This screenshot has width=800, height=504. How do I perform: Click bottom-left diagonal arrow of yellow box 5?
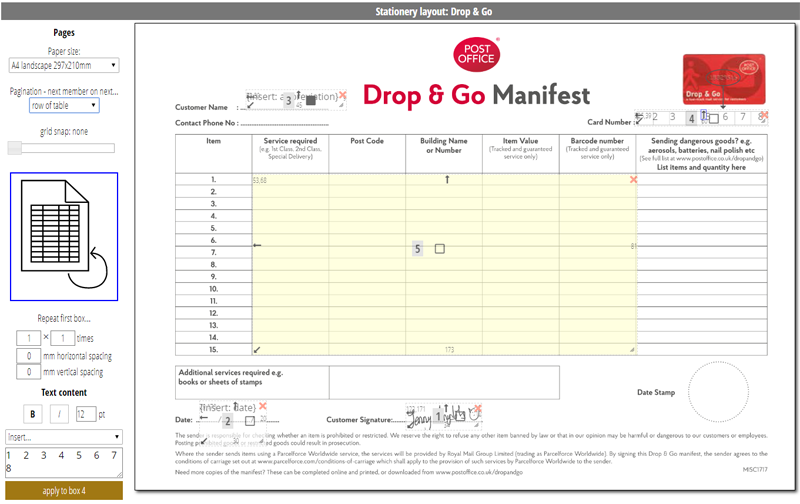pos(257,349)
